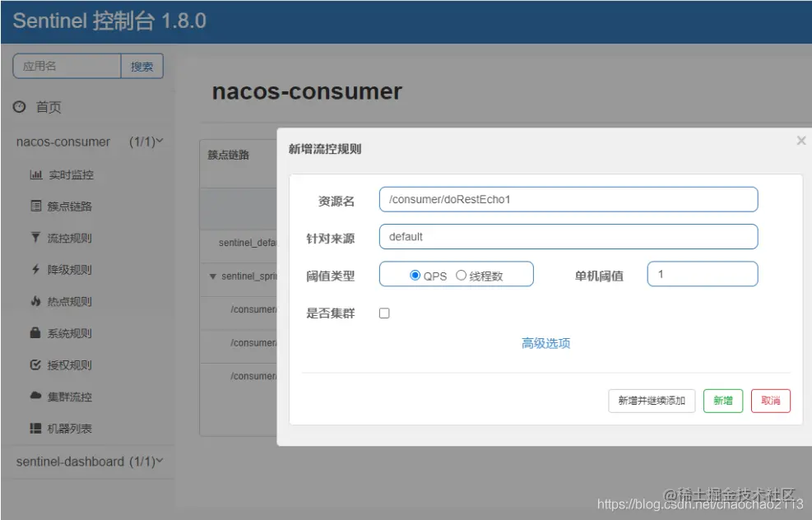Enable the 是否集群 cluster checkbox
This screenshot has width=812, height=520.
pos(383,313)
